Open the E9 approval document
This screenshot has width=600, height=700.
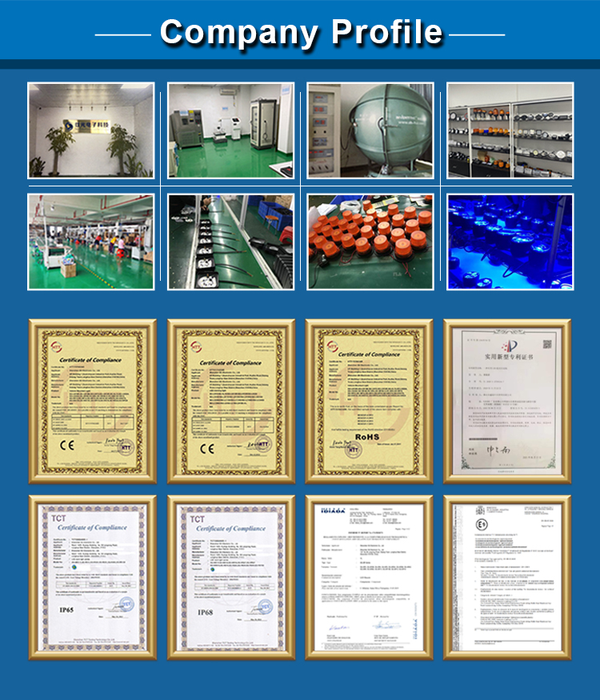(510, 576)
